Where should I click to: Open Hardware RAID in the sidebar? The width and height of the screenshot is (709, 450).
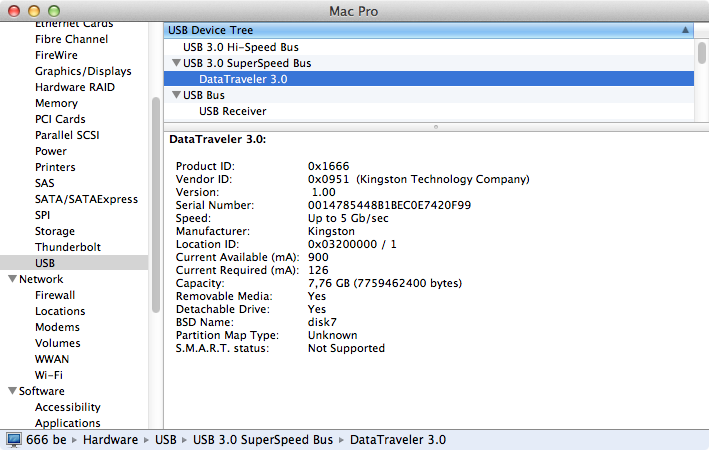click(75, 87)
